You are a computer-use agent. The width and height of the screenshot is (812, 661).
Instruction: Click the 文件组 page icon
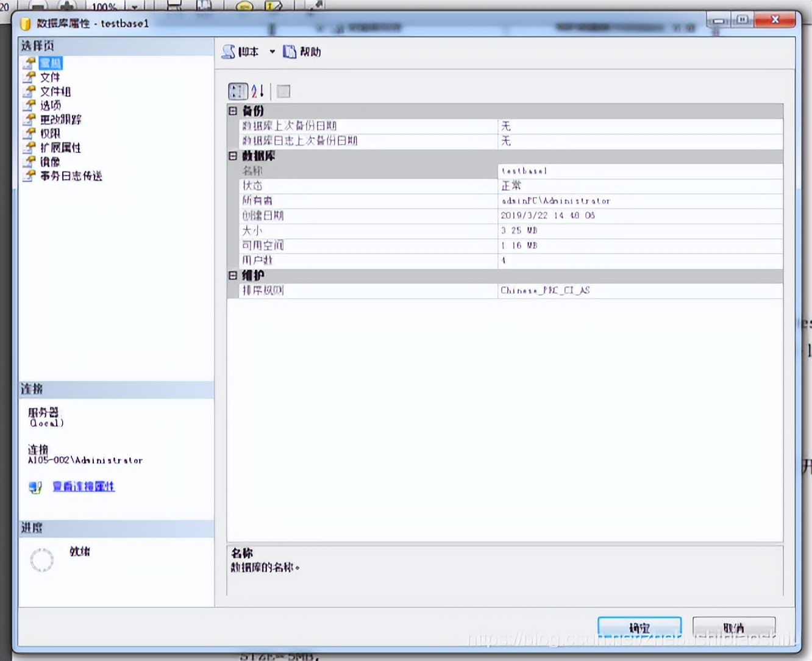click(x=29, y=91)
